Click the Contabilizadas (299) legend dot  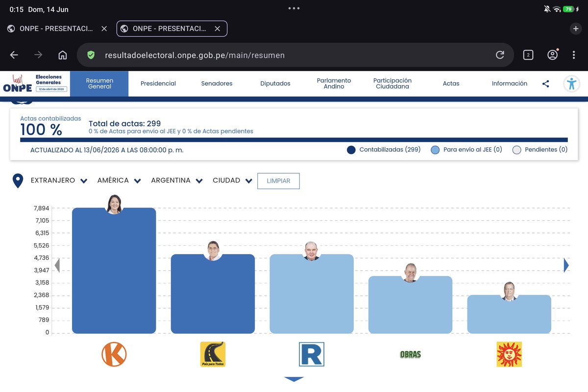[351, 150]
